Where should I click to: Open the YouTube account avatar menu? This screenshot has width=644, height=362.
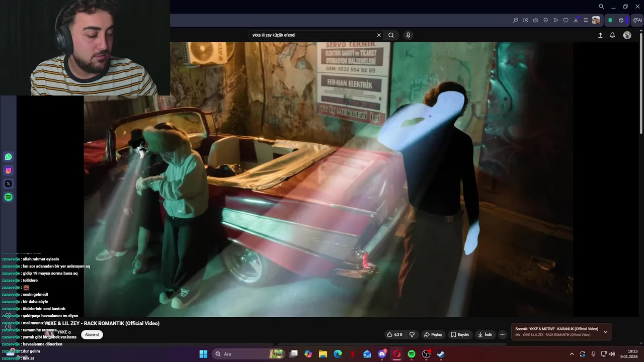[x=627, y=35]
